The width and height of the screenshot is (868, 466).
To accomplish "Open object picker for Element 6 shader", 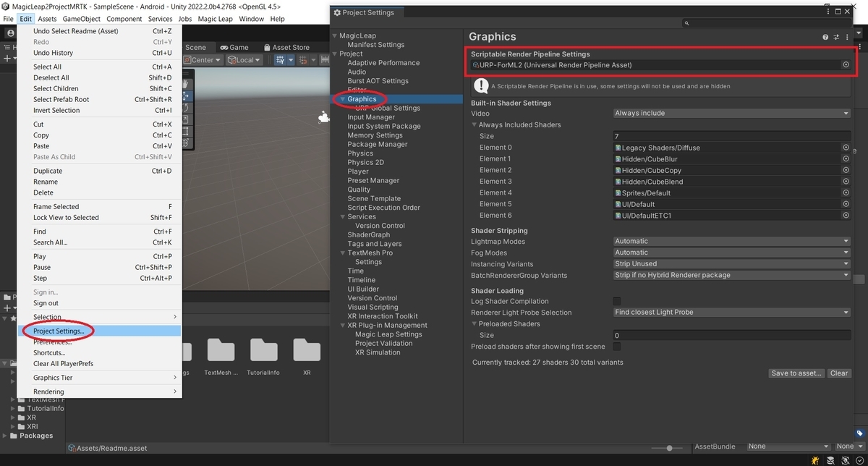I will [x=846, y=216].
